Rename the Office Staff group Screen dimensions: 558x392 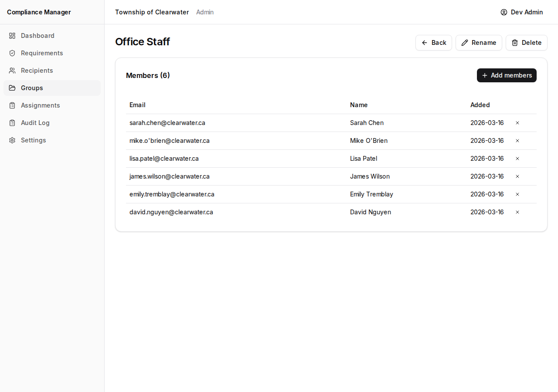pos(479,43)
